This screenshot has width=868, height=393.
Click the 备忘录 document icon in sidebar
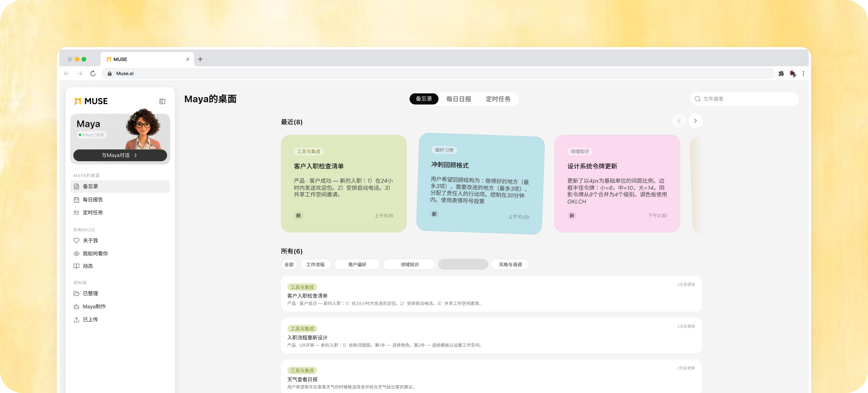(x=76, y=187)
